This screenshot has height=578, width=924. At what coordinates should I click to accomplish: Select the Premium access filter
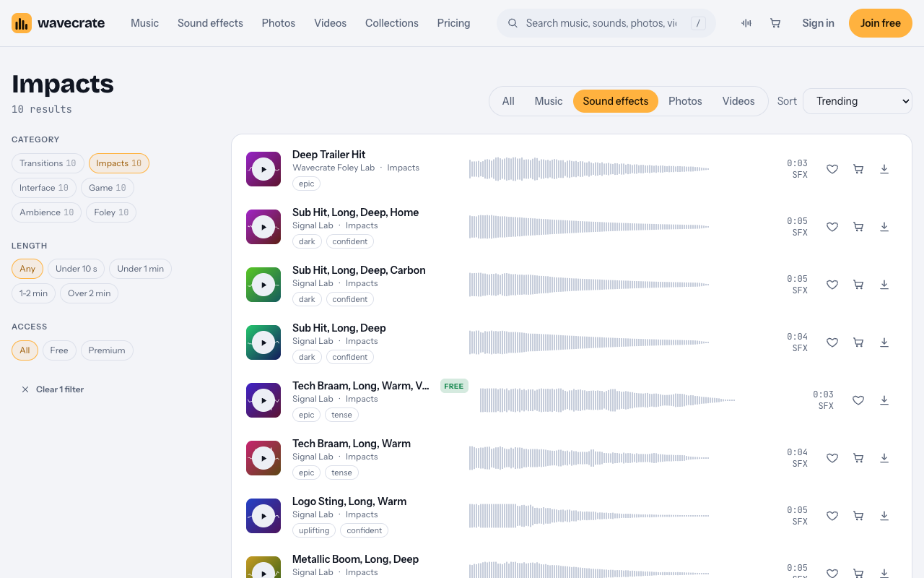tap(107, 350)
